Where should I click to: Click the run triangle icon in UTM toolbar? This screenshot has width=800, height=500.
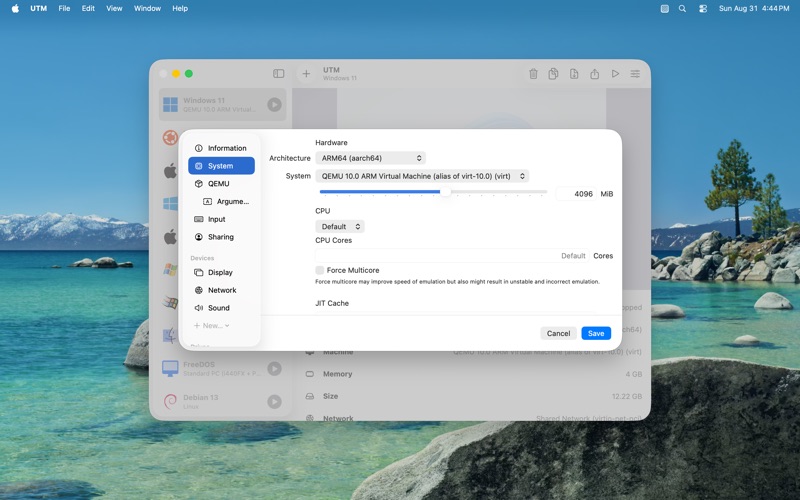[615, 74]
